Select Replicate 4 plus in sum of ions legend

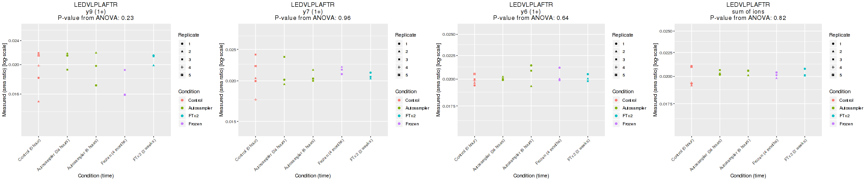pyautogui.click(x=833, y=67)
